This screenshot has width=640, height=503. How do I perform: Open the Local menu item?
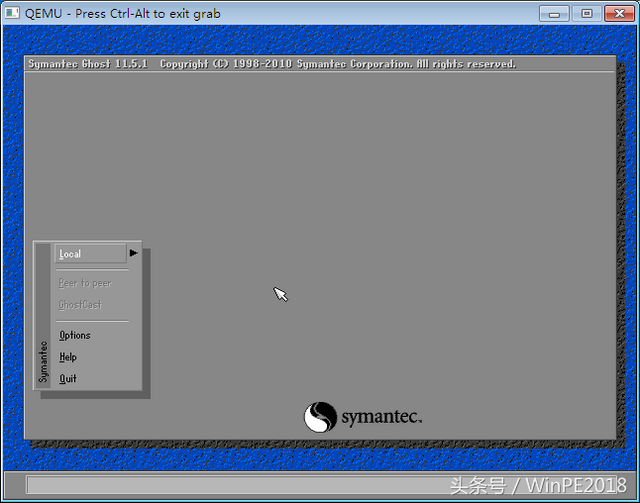pos(90,254)
